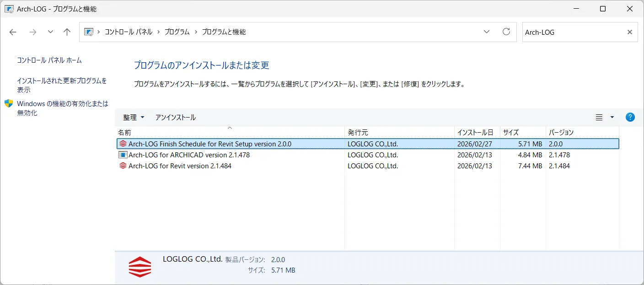
Task: Click the アンインストール toolbar button
Action: (x=176, y=118)
